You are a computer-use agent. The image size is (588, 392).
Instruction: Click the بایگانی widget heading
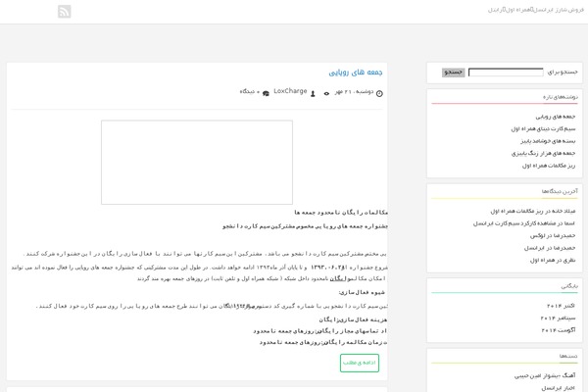[569, 286]
